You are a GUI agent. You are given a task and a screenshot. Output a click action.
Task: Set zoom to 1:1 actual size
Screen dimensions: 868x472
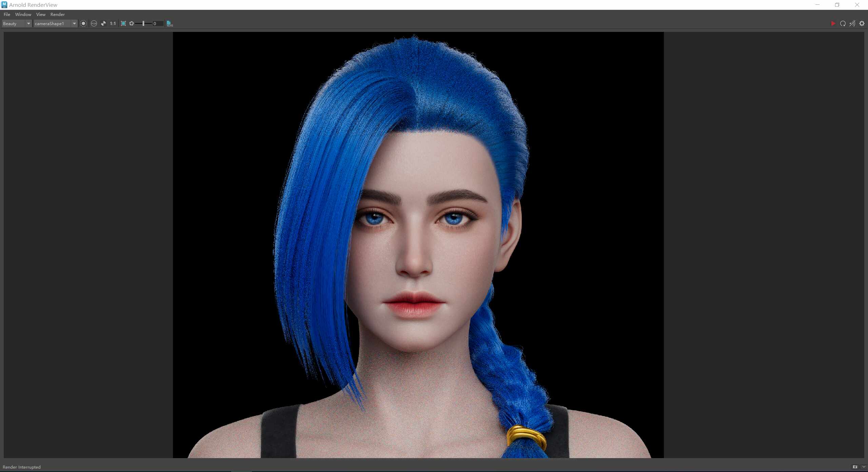[x=113, y=23]
